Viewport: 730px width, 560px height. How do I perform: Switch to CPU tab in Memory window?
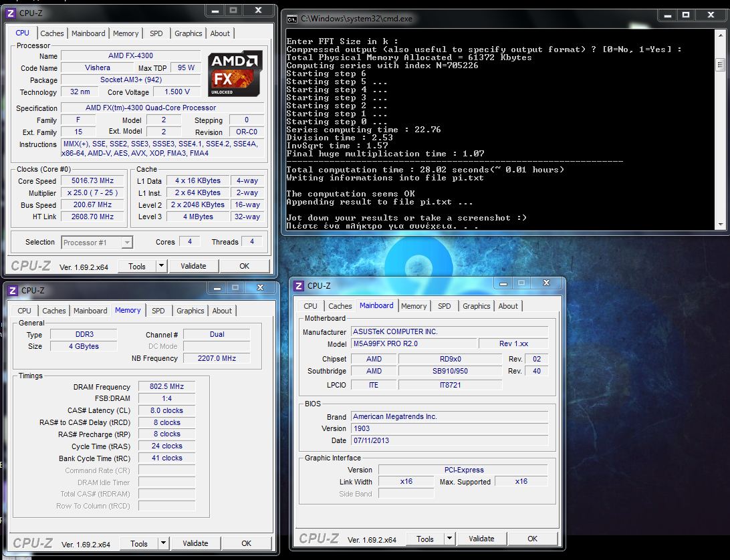point(24,311)
